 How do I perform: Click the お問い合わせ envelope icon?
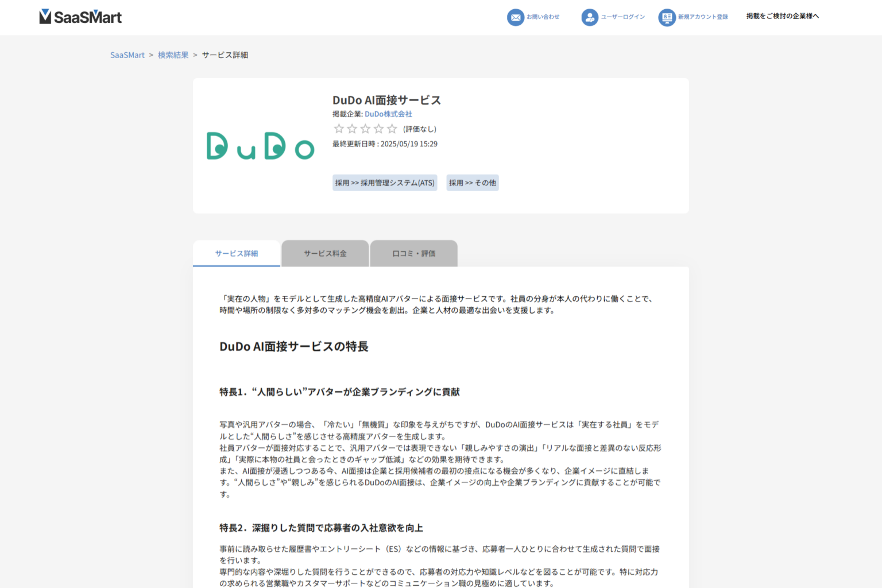pos(515,17)
